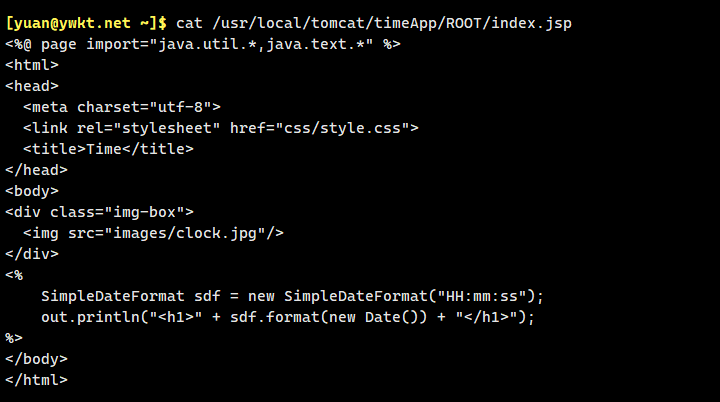Click the div class img-box line
This screenshot has width=720, height=402.
[99, 212]
